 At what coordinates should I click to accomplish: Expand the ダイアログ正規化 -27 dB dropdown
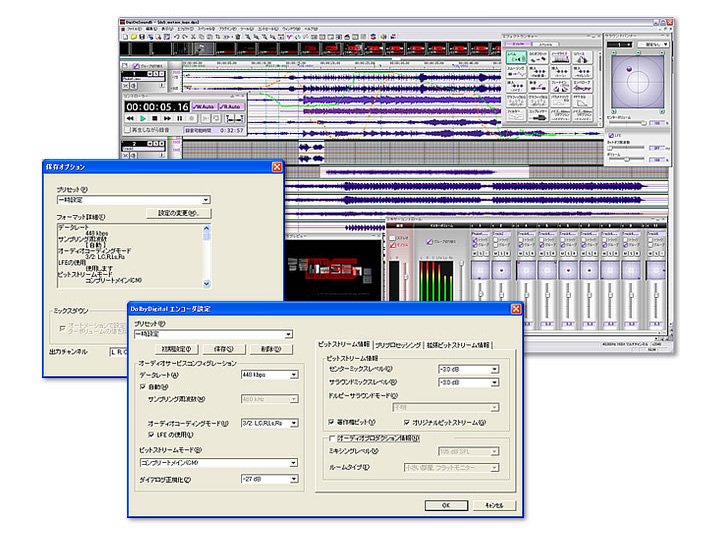[294, 481]
